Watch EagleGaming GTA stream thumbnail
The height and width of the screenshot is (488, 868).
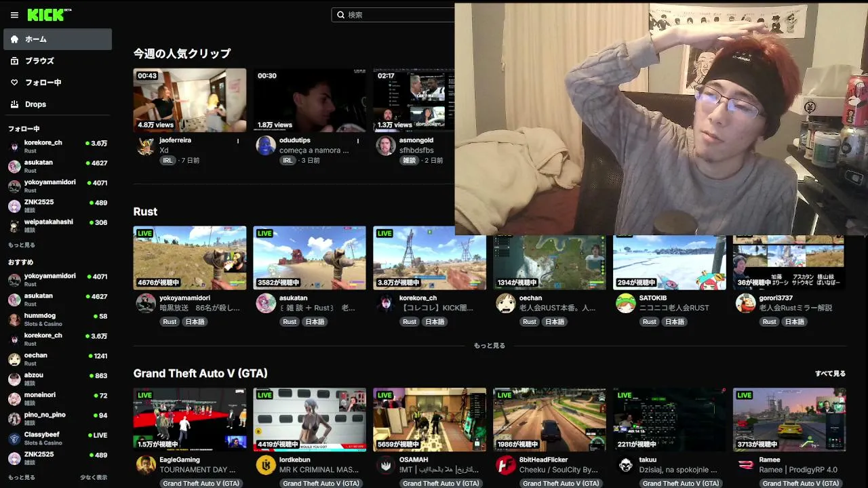click(x=190, y=420)
